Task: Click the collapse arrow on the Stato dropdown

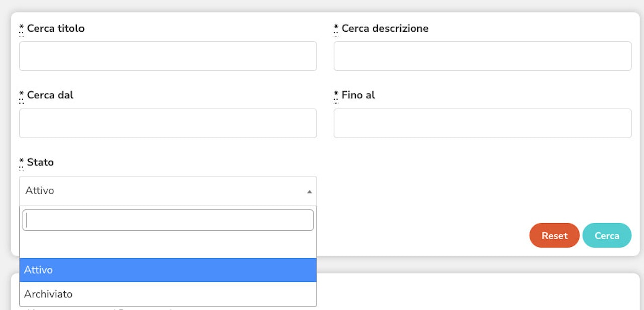Action: coord(310,191)
